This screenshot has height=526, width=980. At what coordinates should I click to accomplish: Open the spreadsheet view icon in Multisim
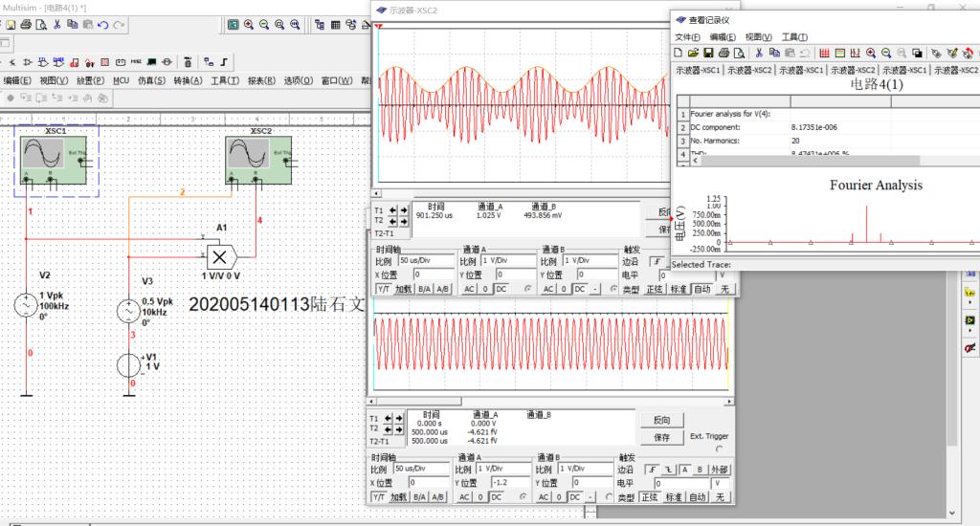coord(336,24)
